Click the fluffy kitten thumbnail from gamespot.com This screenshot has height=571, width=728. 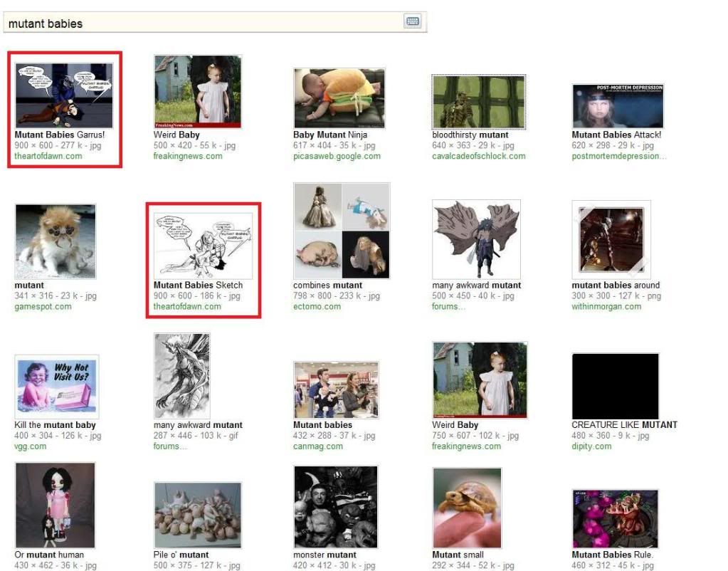click(56, 241)
